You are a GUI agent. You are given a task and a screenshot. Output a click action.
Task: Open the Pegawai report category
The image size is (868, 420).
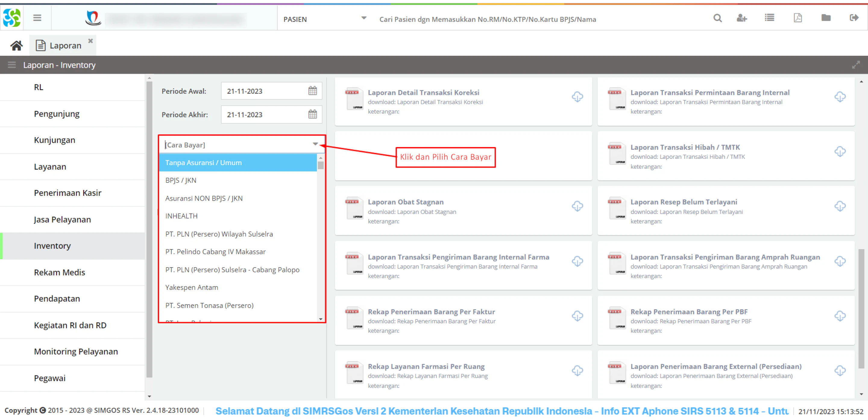tap(72, 378)
